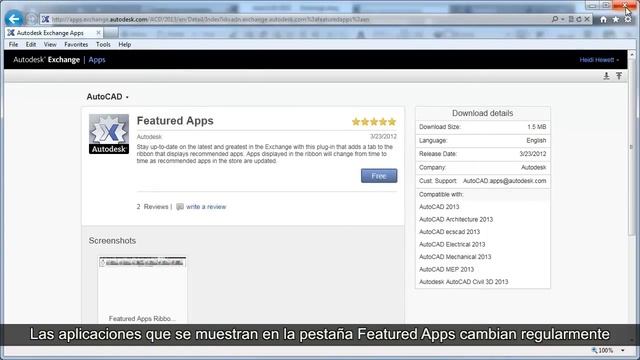Viewport: 640px width, 360px height.
Task: Open Favorites with the star icon
Action: [616, 19]
